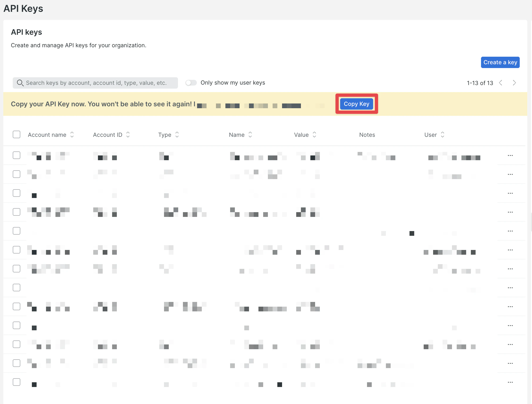
Task: Sort table by Value arrows
Action: click(314, 135)
